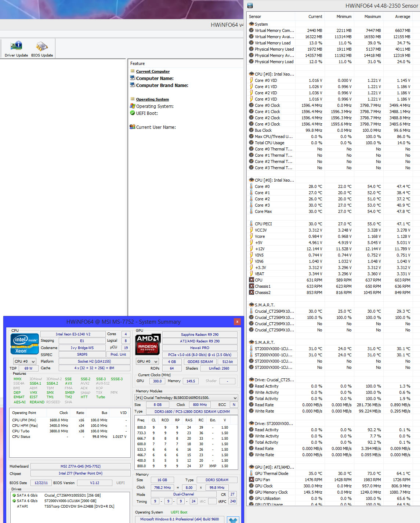420x523 pixels.
Task: Click the thermometer icon beside CPU PECI
Action: point(251,224)
